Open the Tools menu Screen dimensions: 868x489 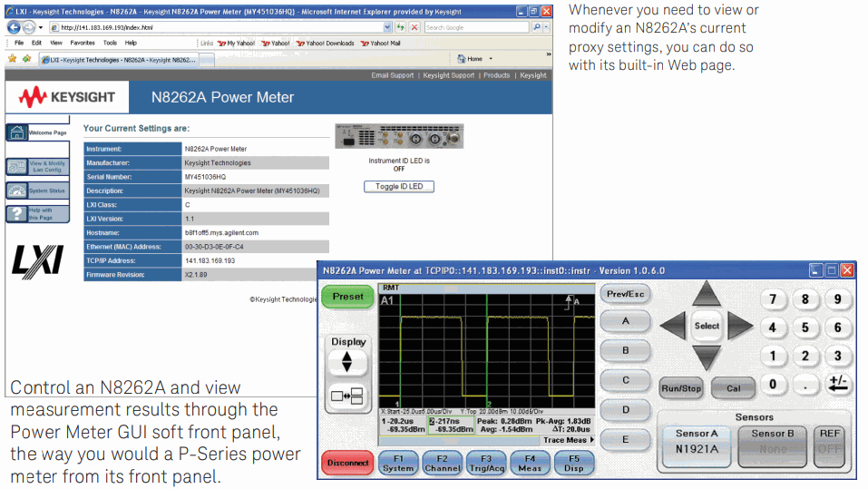pyautogui.click(x=110, y=43)
